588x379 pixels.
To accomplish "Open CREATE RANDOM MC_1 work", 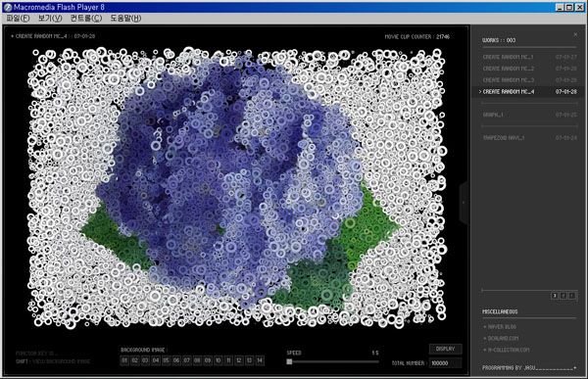I will pyautogui.click(x=529, y=57).
